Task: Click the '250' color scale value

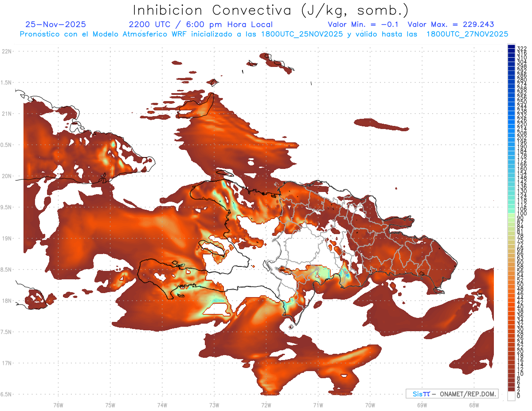Action: (522, 102)
